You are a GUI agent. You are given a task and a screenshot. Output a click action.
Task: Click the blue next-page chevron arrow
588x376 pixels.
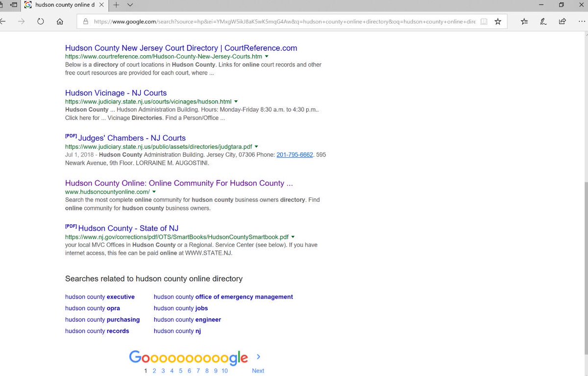click(258, 357)
